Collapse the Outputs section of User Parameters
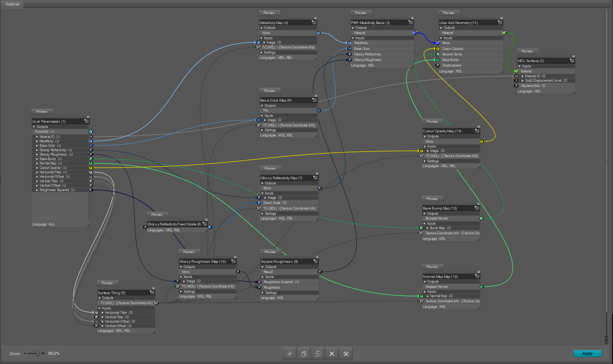 (34, 127)
